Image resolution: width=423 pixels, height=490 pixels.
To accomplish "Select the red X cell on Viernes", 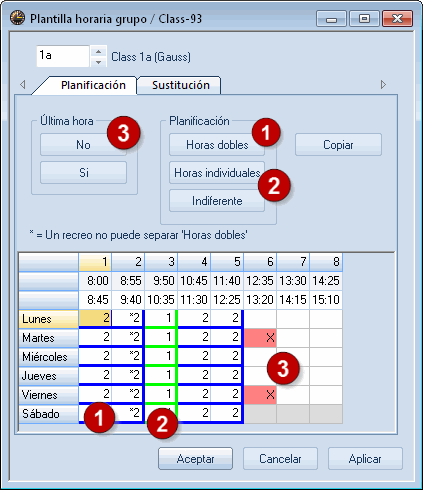I will pos(260,395).
